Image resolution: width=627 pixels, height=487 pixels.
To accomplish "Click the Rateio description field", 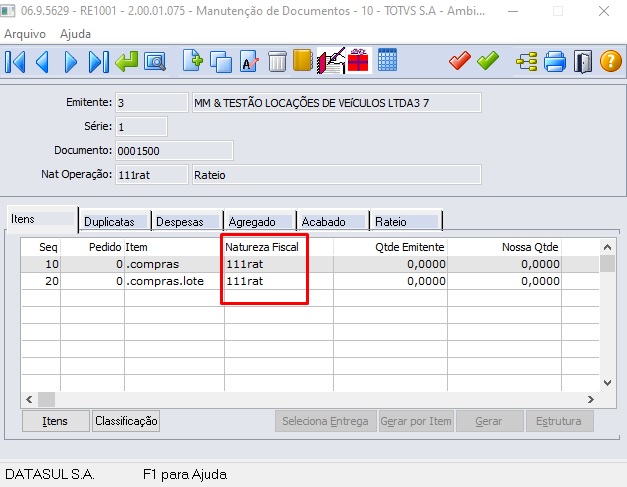I will coord(337,175).
